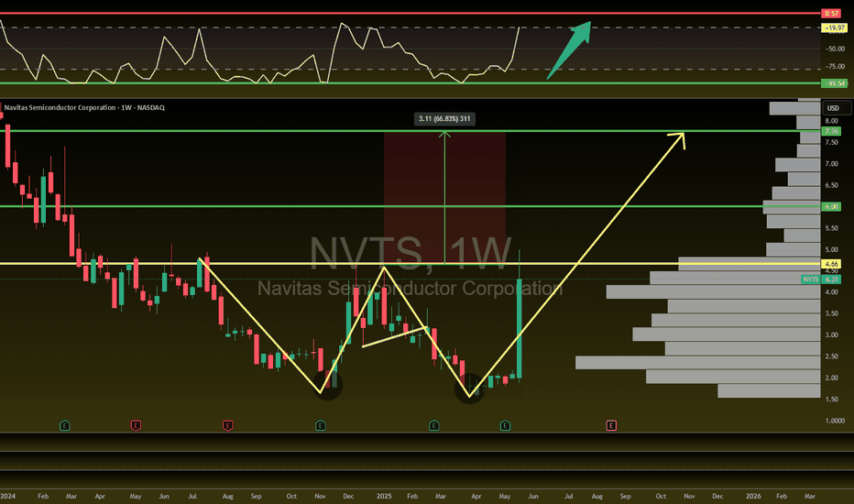Click the NVTS 4.31 last price label

pos(821,279)
